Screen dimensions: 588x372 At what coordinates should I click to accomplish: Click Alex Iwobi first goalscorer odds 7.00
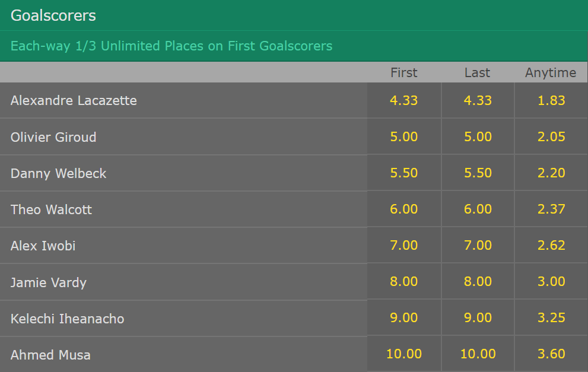(x=404, y=245)
